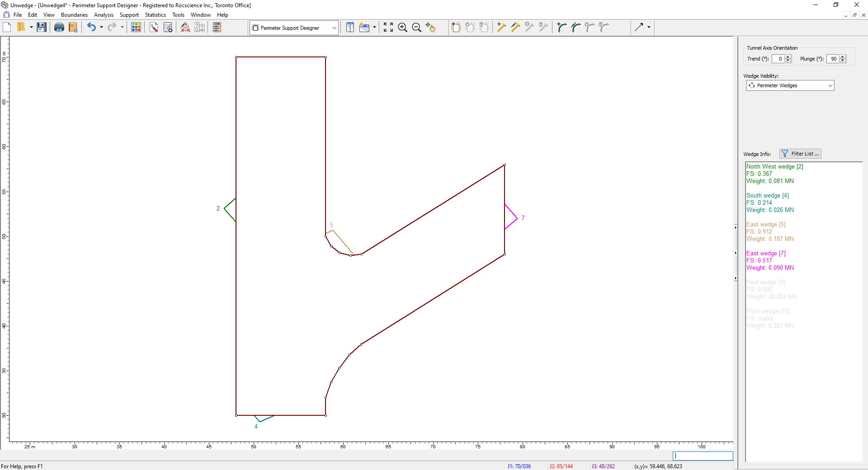Save the project with the floppy disk icon

(42, 28)
